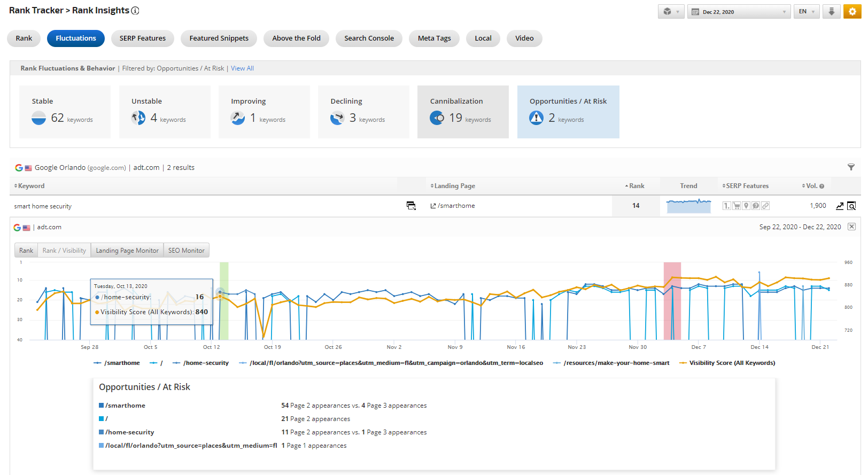Click the View All link
The width and height of the screenshot is (868, 475).
[x=242, y=68]
